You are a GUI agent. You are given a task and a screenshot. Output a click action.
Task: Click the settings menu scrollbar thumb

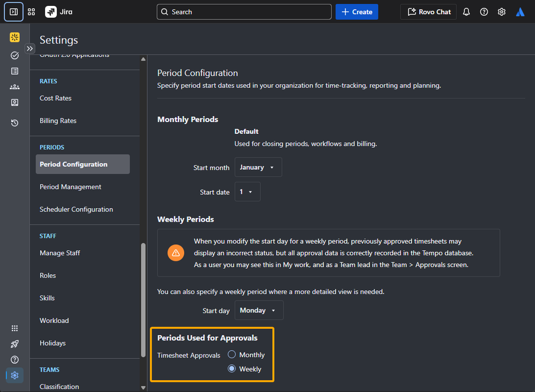pos(144,300)
